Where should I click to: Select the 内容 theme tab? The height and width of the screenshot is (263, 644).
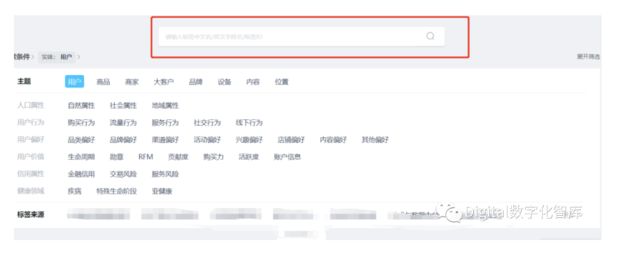[253, 82]
